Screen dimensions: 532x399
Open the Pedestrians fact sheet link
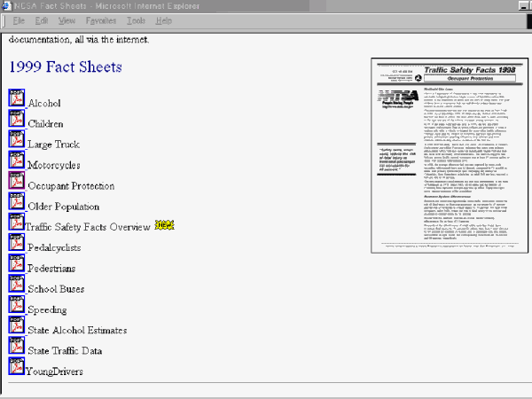click(51, 269)
